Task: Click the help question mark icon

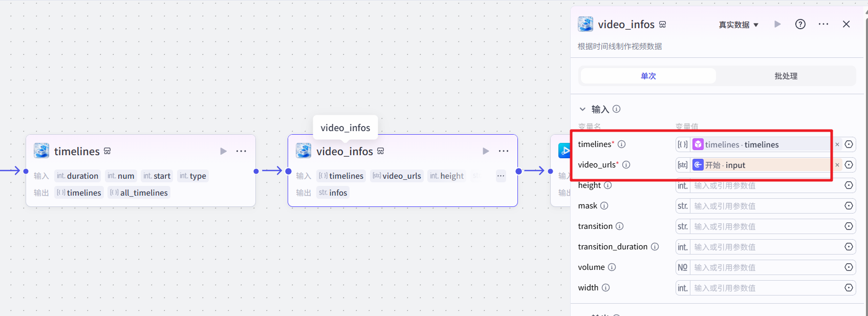Action: click(800, 24)
